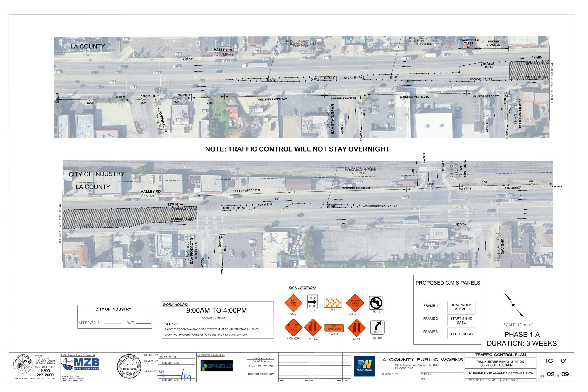
Task: Click the TC - 01 sheet number box
Action: pyautogui.click(x=555, y=361)
